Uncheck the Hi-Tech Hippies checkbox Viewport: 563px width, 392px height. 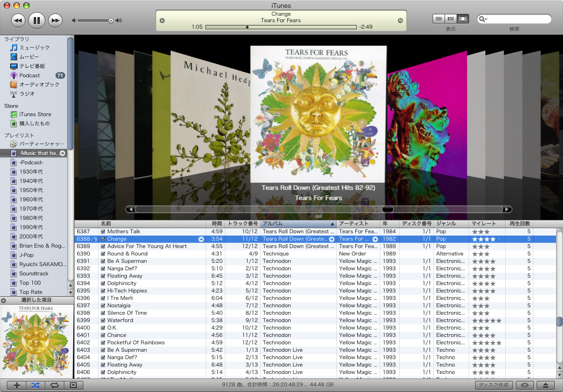pos(103,291)
